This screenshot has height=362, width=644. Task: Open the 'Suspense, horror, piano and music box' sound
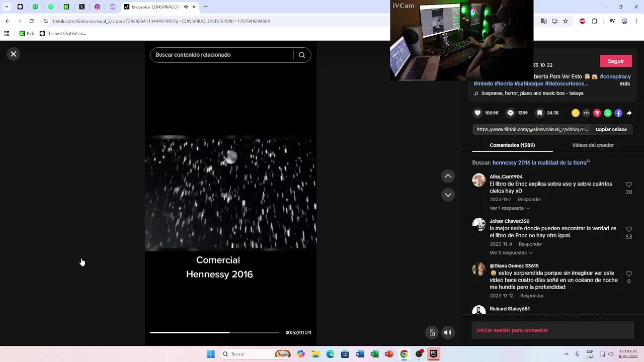click(x=532, y=94)
